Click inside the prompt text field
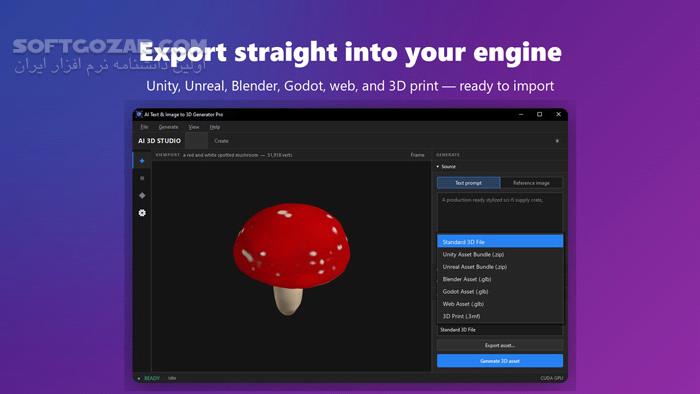Screen dimensions: 700x394 pos(500,213)
